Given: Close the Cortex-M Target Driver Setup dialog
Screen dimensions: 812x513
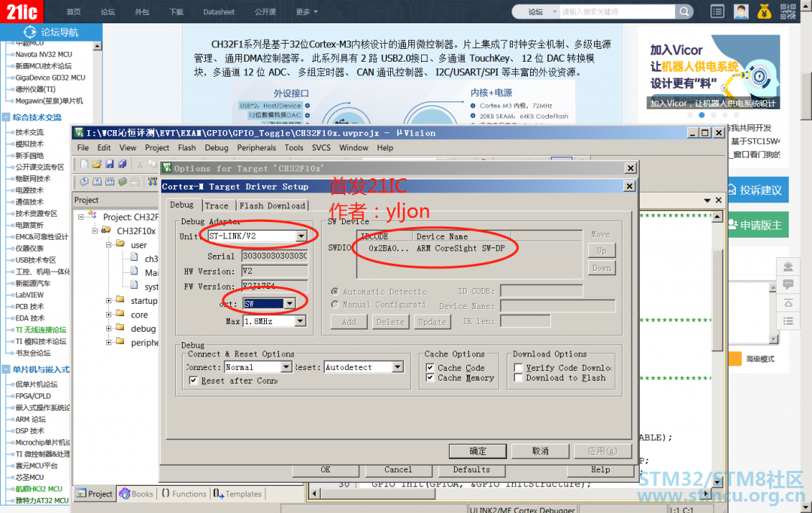Looking at the screenshot, I should pyautogui.click(x=629, y=186).
